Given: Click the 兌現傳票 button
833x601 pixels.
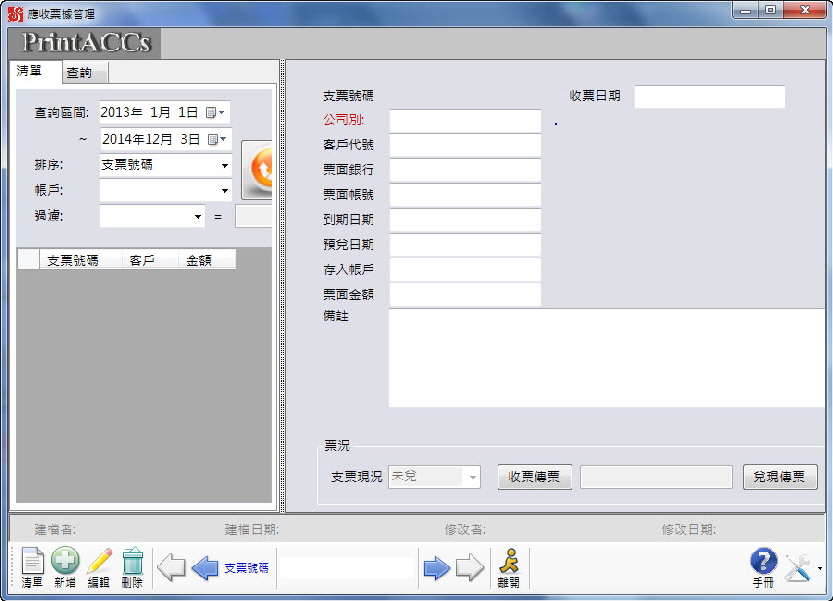Looking at the screenshot, I should (780, 477).
